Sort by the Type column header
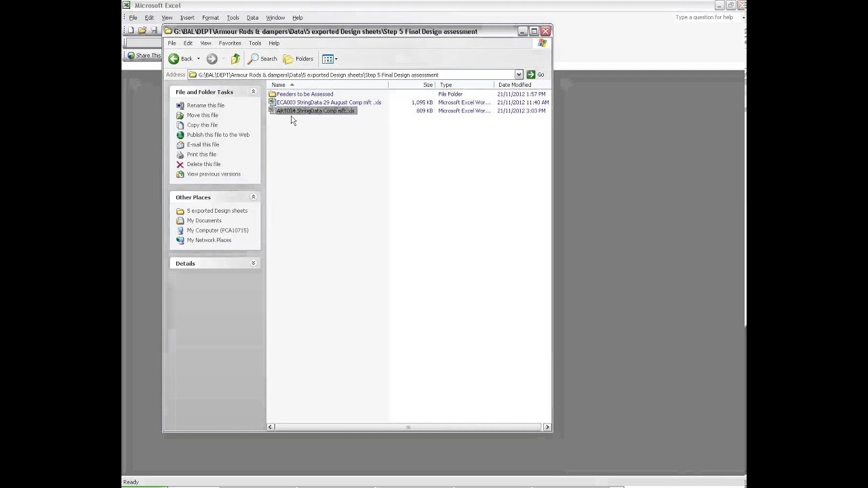The image size is (868, 488). pos(466,85)
